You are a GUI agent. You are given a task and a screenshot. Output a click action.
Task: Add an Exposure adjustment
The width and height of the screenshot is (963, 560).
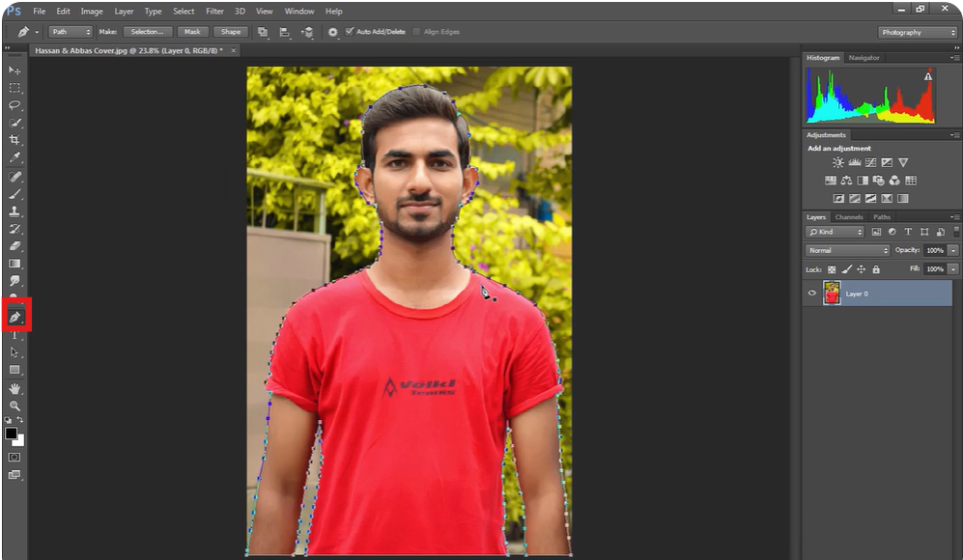click(887, 163)
